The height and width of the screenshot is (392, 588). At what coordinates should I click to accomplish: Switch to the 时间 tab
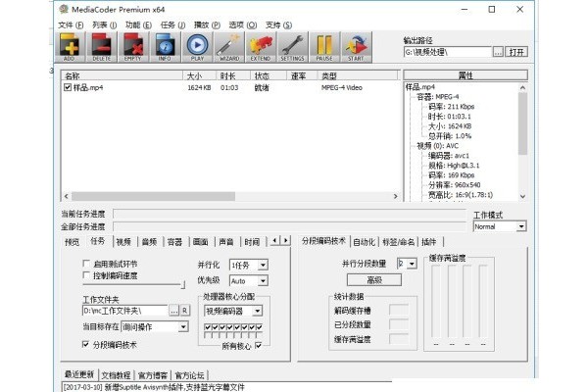pyautogui.click(x=252, y=242)
